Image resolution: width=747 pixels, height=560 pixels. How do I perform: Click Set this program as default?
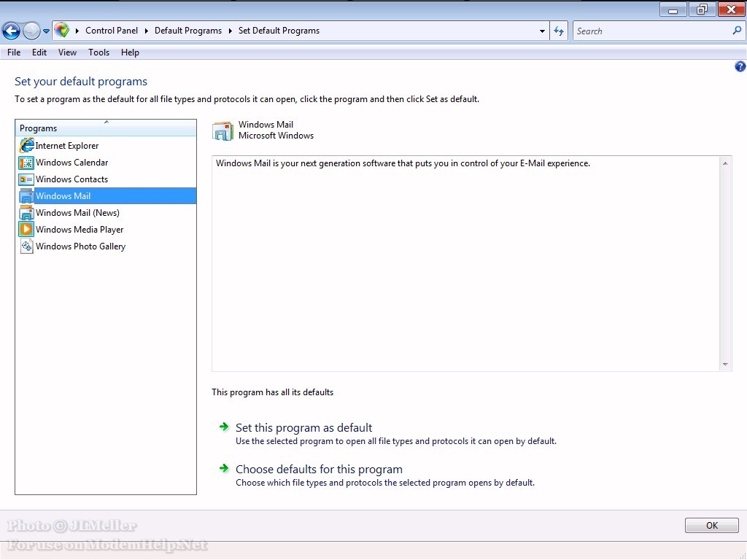[304, 427]
